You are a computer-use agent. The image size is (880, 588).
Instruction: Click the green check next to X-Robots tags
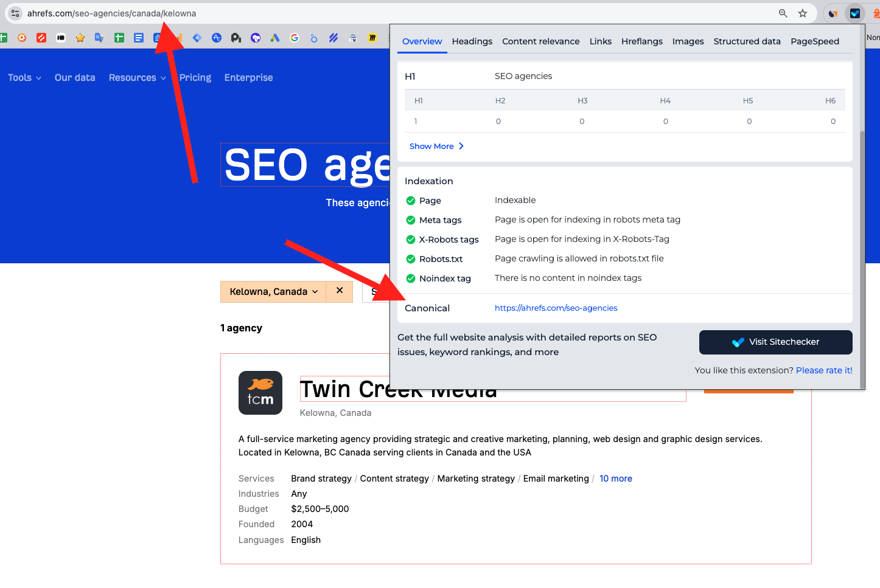(x=411, y=240)
